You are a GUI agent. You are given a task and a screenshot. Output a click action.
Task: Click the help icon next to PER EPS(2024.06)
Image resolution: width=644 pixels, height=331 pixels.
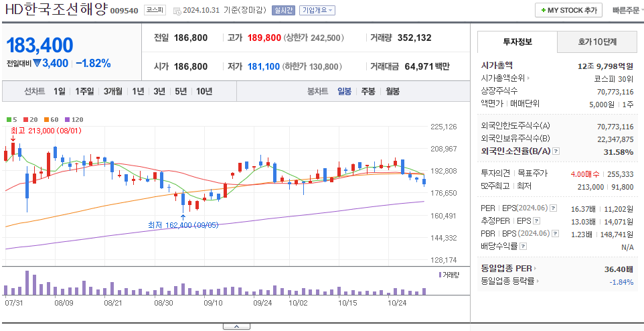[553, 208]
